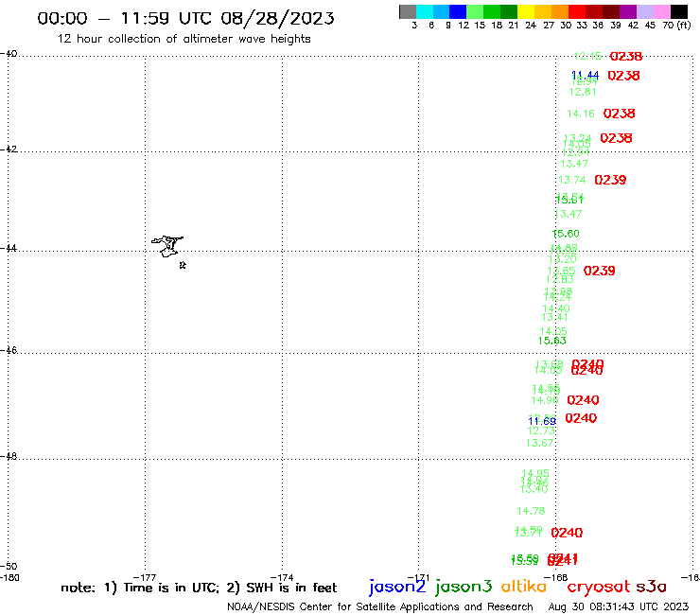Click the "70 (ft)" scale label

coord(676,26)
